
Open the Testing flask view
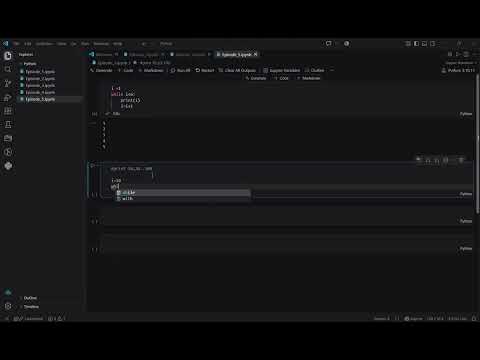click(8, 125)
